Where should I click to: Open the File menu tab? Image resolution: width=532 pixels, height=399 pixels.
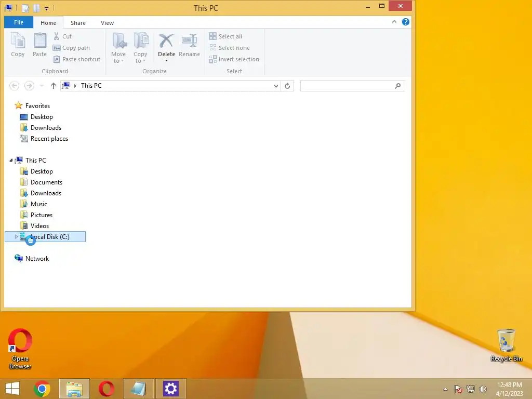pos(19,22)
